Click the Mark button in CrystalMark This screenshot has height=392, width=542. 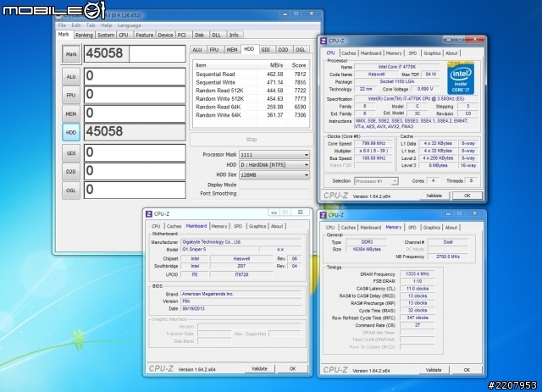coord(71,54)
